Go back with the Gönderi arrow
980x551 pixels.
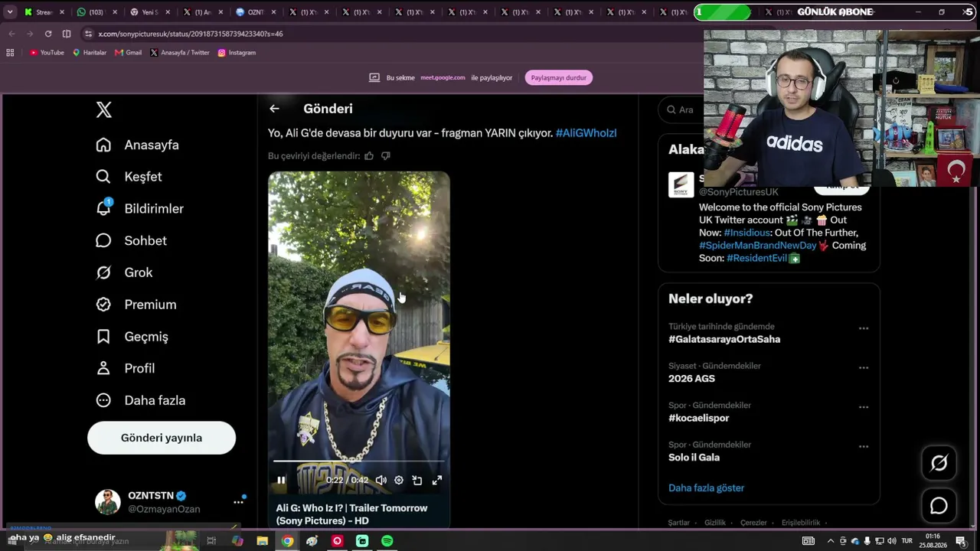point(274,109)
